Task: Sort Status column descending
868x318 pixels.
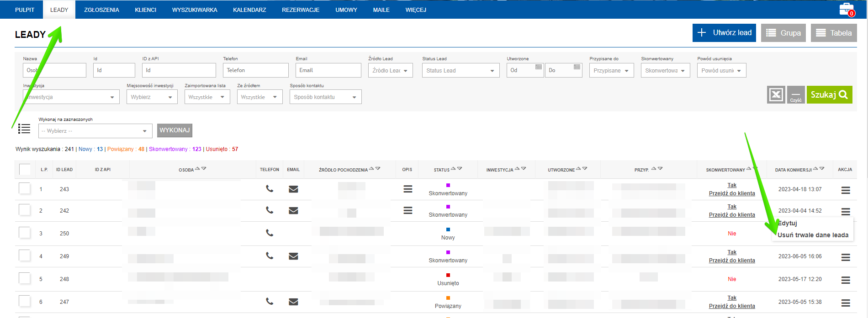Action: point(460,168)
